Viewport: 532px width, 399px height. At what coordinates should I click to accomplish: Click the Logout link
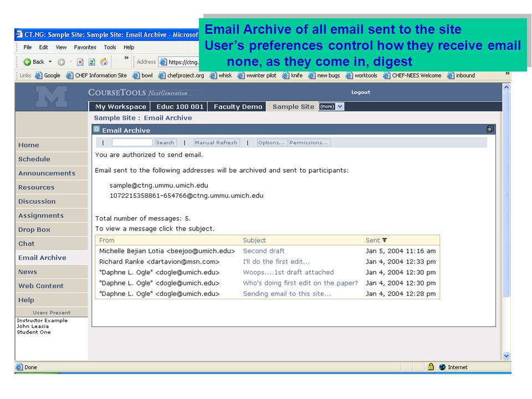click(361, 92)
